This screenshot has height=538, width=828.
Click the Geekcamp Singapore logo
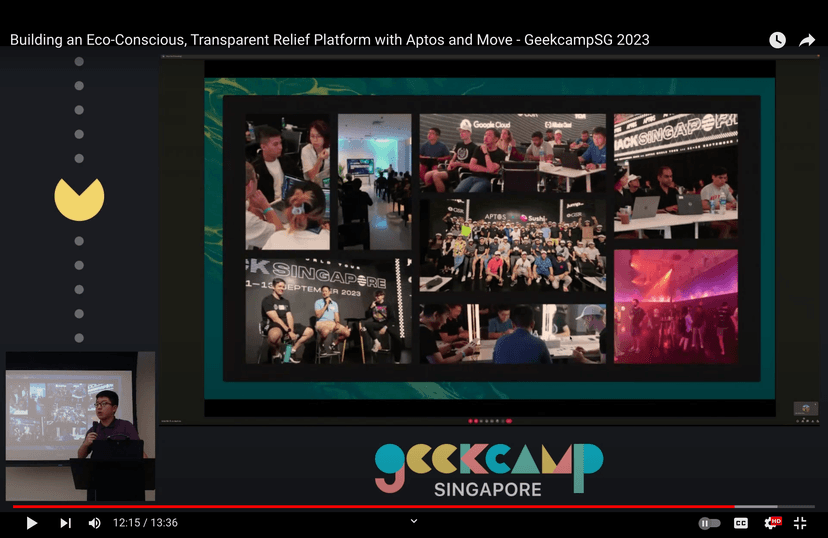coord(488,470)
